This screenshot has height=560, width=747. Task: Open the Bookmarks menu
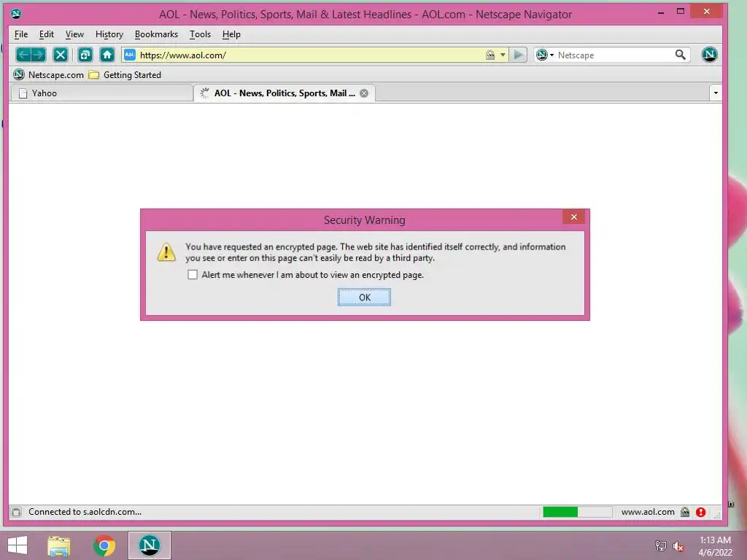coord(156,34)
